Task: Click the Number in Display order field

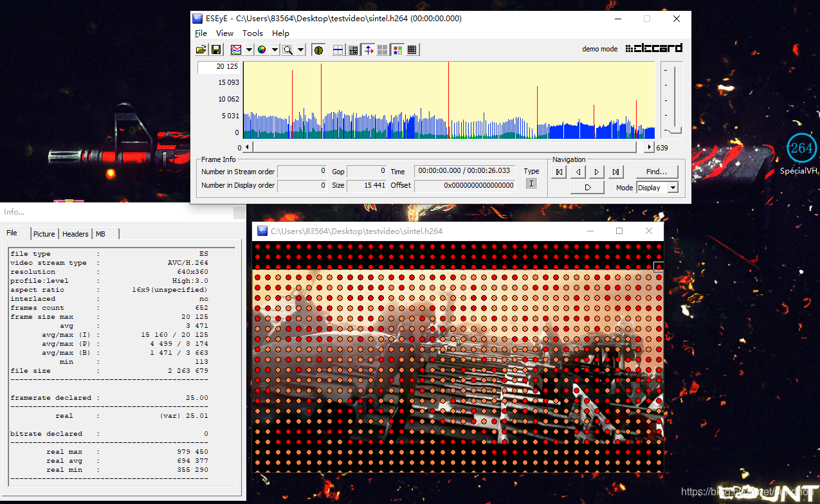Action: (302, 185)
